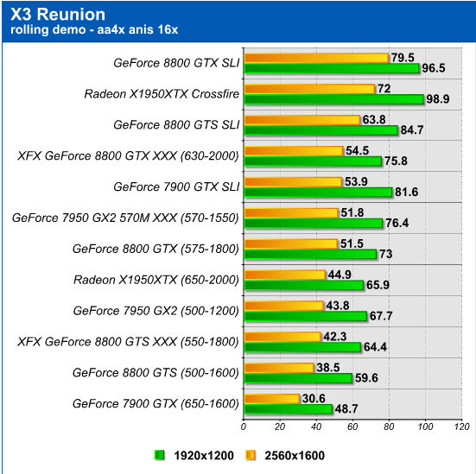Click the "Radeon X1950XTX Crossfire" label
The height and width of the screenshot is (474, 476).
(162, 94)
